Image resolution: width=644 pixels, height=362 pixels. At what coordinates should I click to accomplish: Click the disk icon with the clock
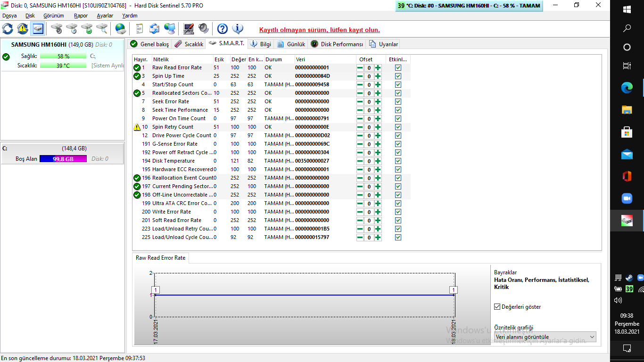pos(72,29)
